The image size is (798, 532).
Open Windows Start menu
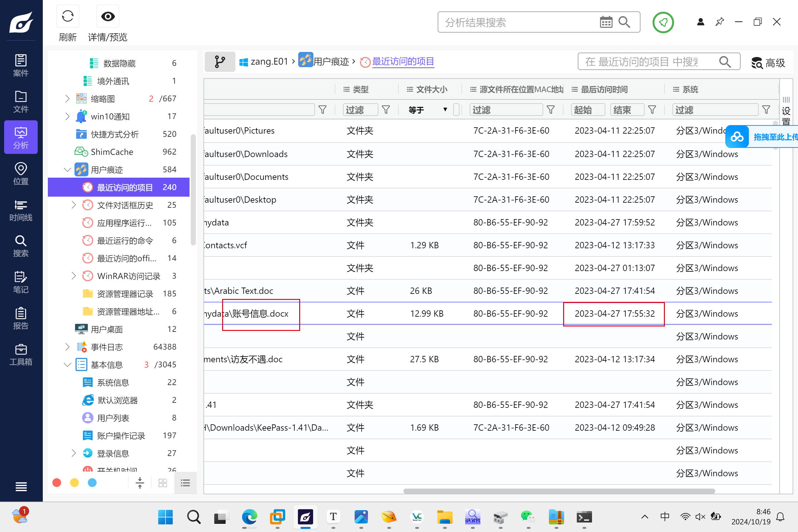pos(165,517)
